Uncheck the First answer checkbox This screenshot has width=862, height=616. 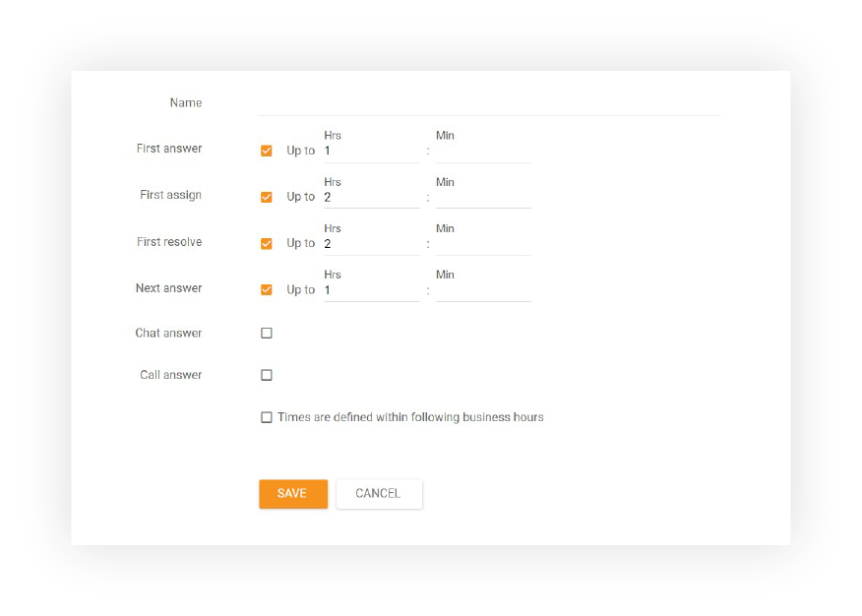(266, 150)
